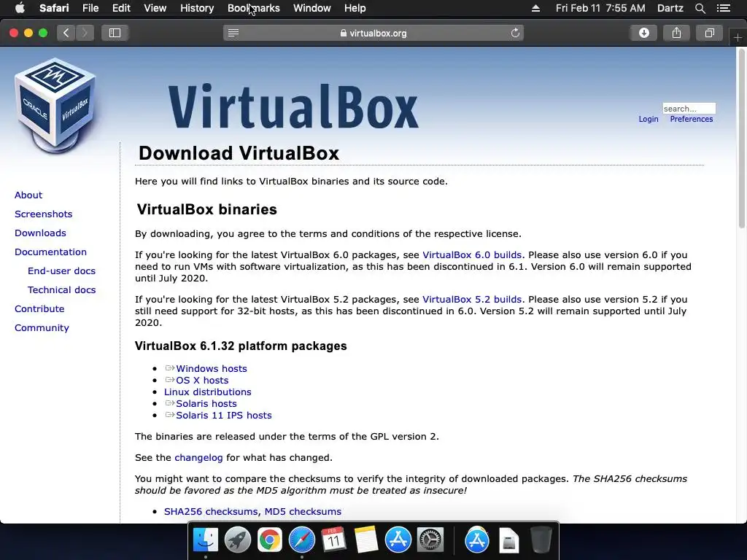
Task: Open Trash in the Dock
Action: tap(541, 540)
